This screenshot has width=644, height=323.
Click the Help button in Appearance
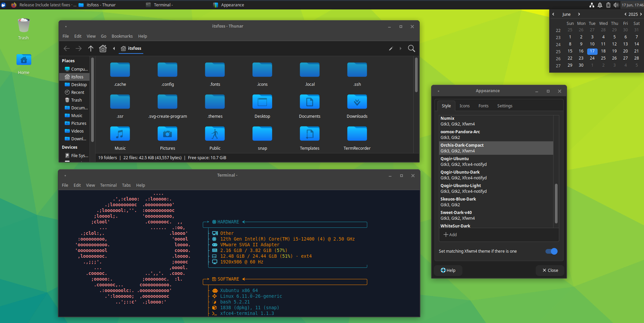point(448,271)
